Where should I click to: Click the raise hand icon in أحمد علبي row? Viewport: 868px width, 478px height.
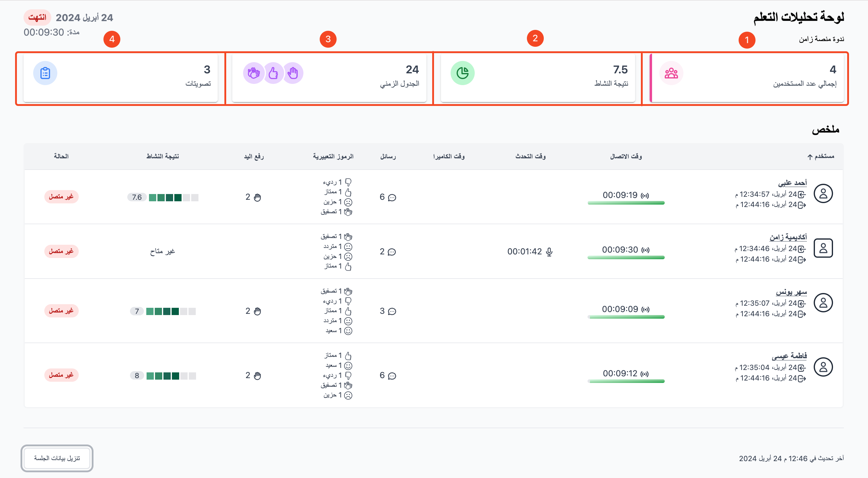[x=258, y=197]
